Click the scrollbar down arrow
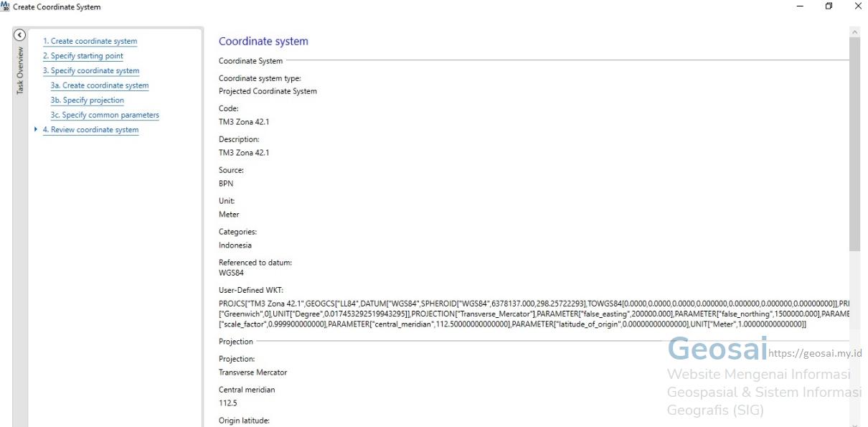Viewport: 868px width, 427px height. click(854, 423)
